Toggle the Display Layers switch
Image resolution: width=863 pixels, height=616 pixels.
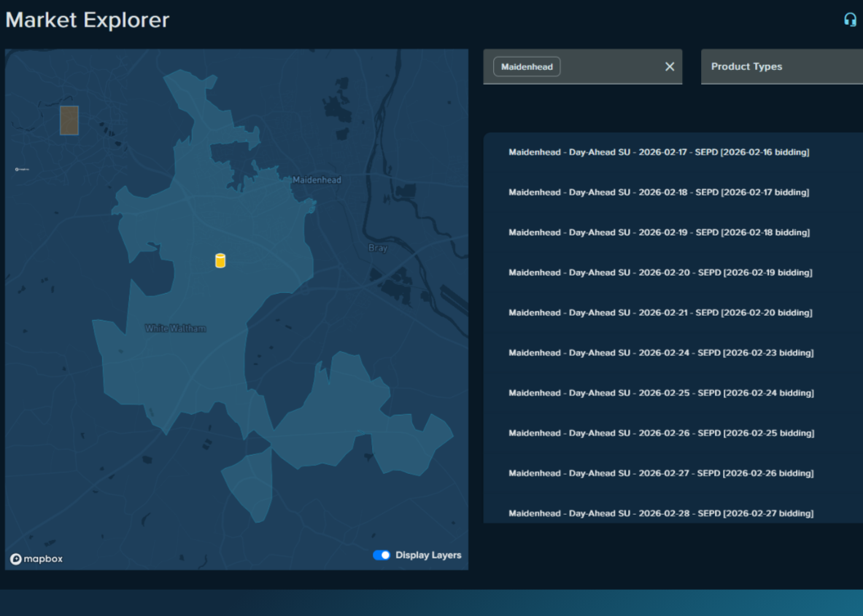(382, 555)
